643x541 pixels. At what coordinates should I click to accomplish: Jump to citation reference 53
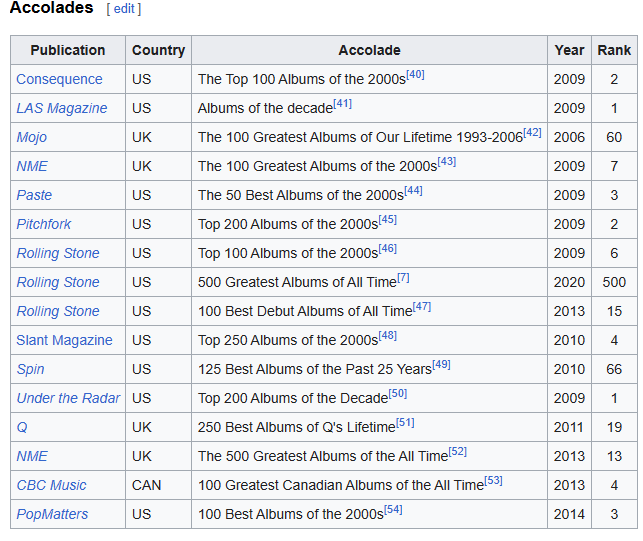click(x=493, y=481)
